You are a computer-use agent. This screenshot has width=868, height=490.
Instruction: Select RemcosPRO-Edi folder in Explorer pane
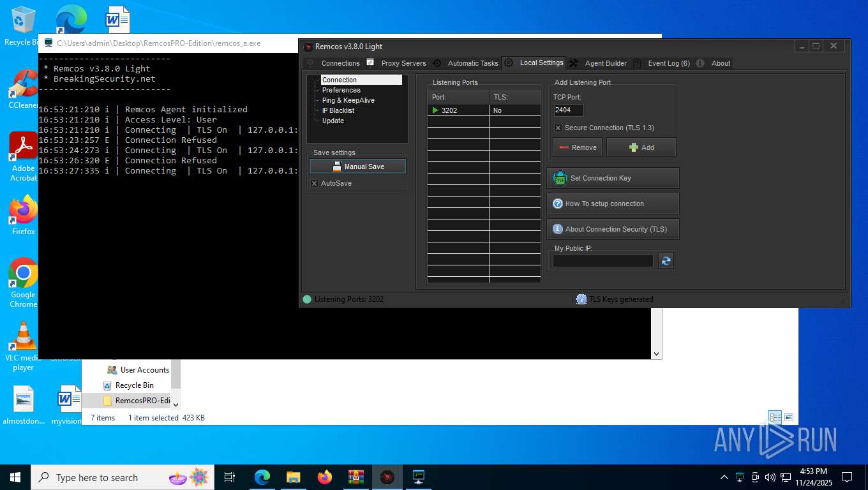click(x=137, y=401)
